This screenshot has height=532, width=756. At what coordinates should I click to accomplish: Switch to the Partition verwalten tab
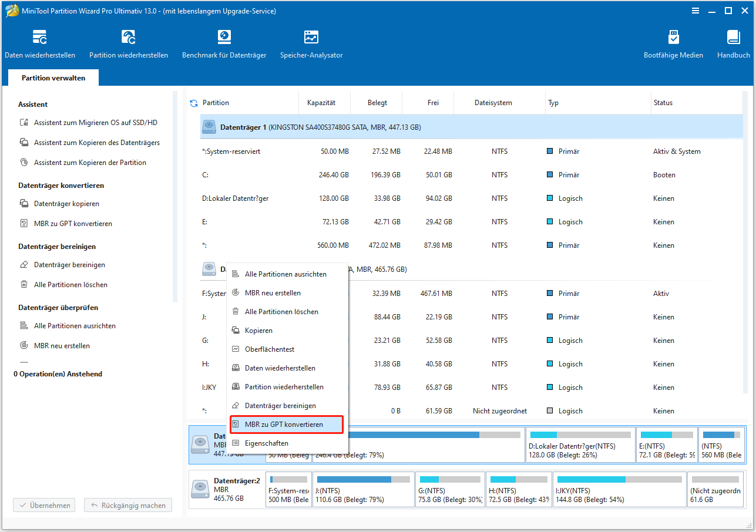53,78
